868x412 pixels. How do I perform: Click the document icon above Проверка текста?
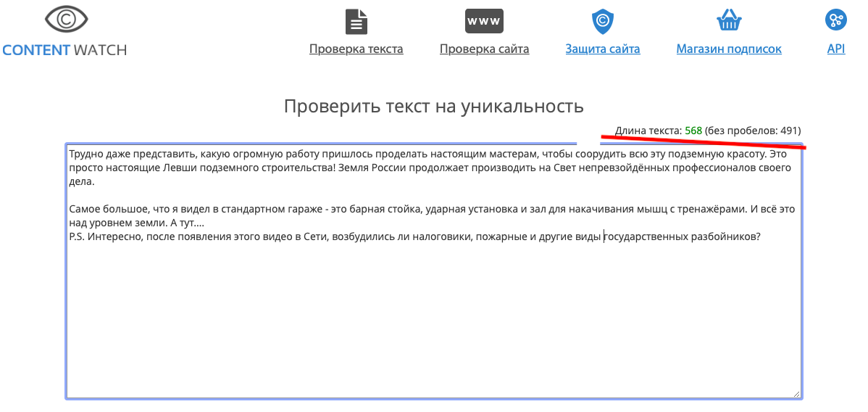(356, 22)
